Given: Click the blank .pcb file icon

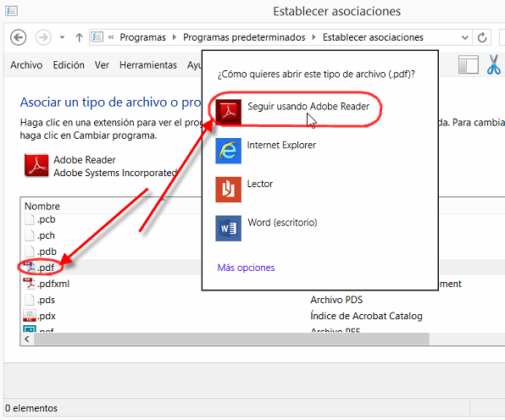Looking at the screenshot, I should point(30,219).
